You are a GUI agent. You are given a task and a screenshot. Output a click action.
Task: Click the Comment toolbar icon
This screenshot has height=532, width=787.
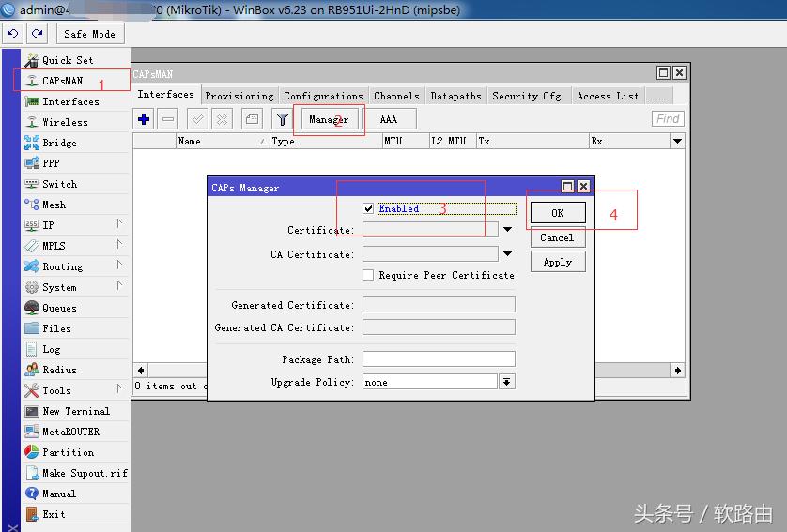click(252, 119)
